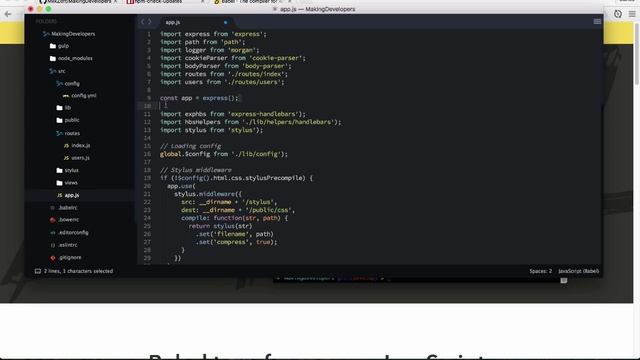Click the JS icon beside users.js
The width and height of the screenshot is (640, 360).
click(66, 158)
